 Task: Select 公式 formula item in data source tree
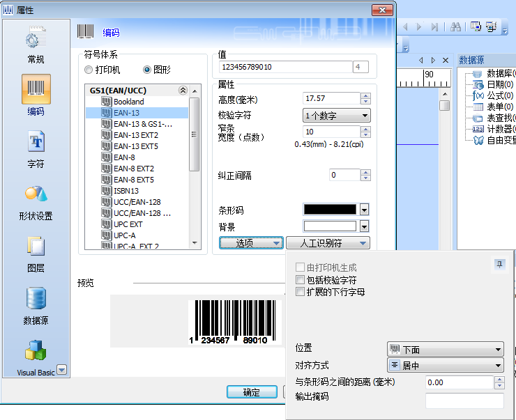(x=493, y=96)
